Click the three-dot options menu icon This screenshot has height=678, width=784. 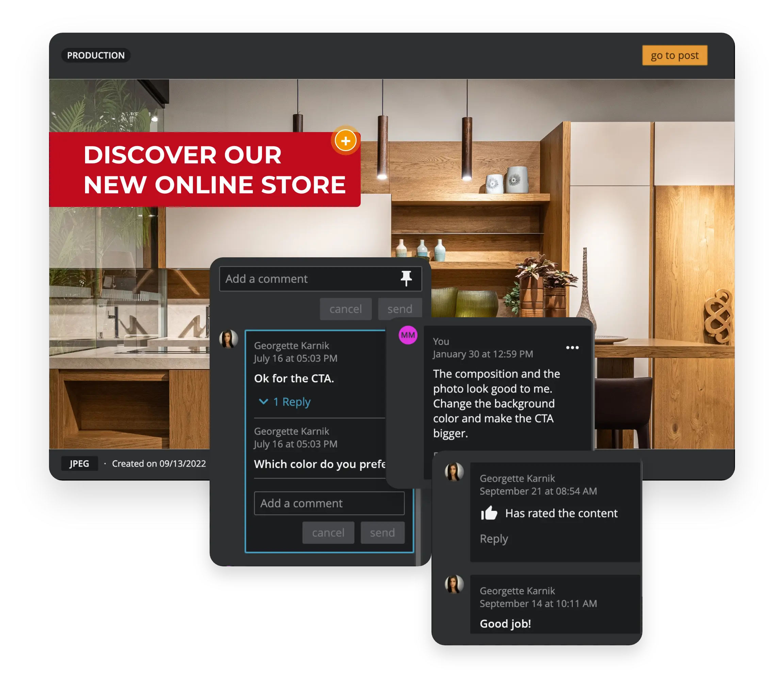tap(572, 347)
